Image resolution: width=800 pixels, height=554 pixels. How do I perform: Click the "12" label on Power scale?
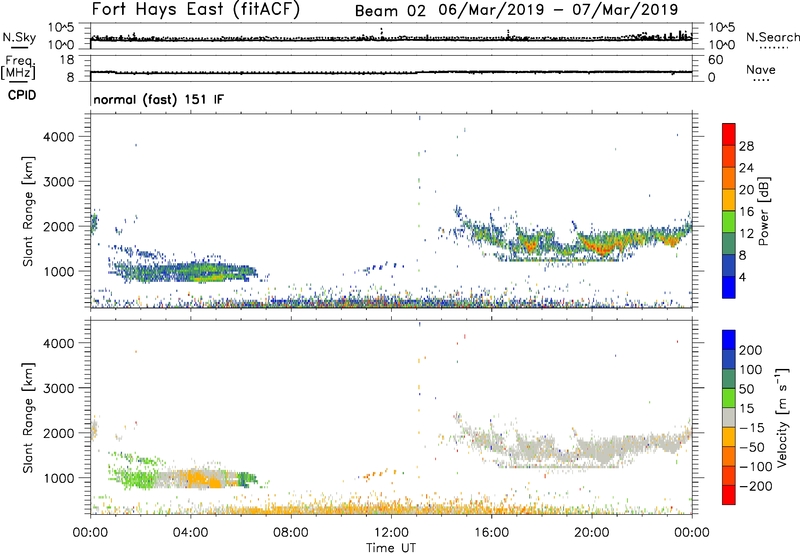pos(746,234)
